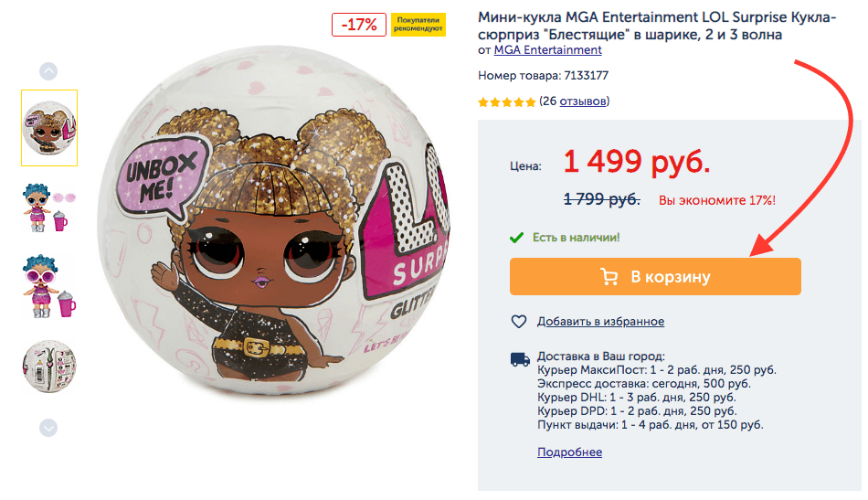Open the MGA Entertainment brand link

coord(547,50)
